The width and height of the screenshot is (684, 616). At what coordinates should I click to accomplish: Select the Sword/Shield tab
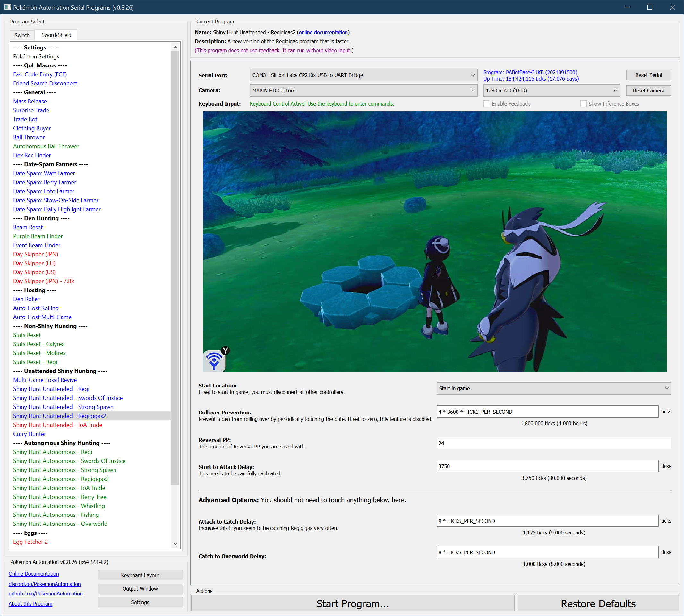[56, 35]
